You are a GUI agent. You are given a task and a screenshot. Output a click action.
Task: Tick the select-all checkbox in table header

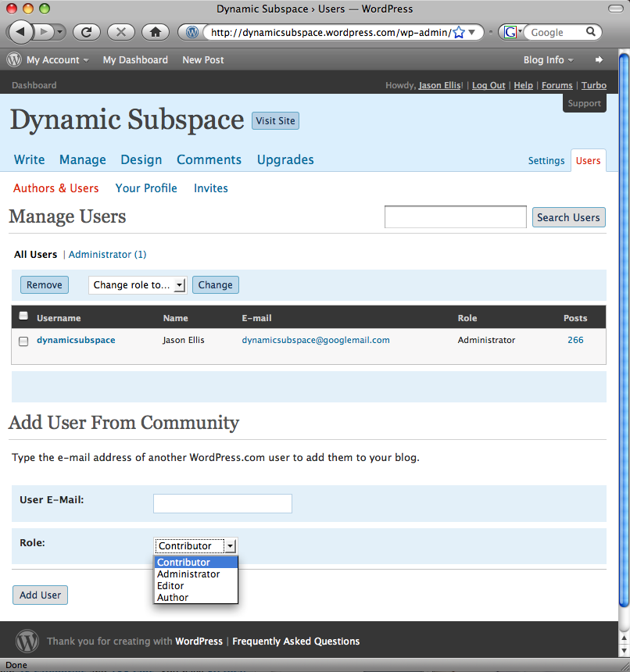coord(23,316)
